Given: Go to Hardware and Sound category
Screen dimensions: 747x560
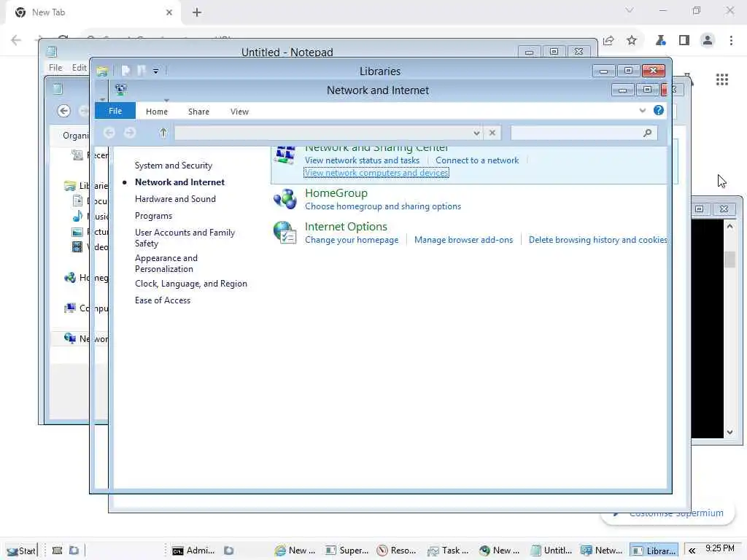Looking at the screenshot, I should [175, 199].
